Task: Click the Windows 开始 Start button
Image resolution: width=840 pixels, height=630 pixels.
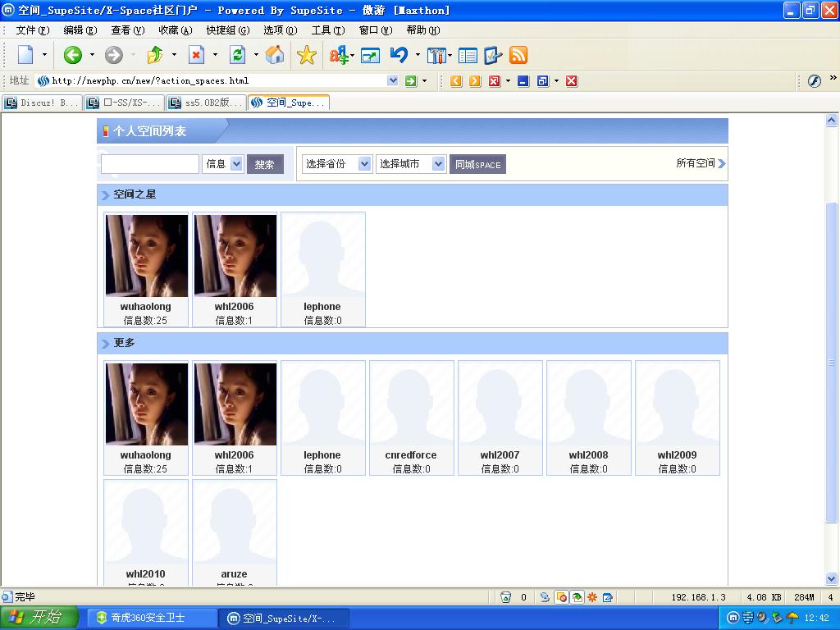Action: pyautogui.click(x=39, y=618)
